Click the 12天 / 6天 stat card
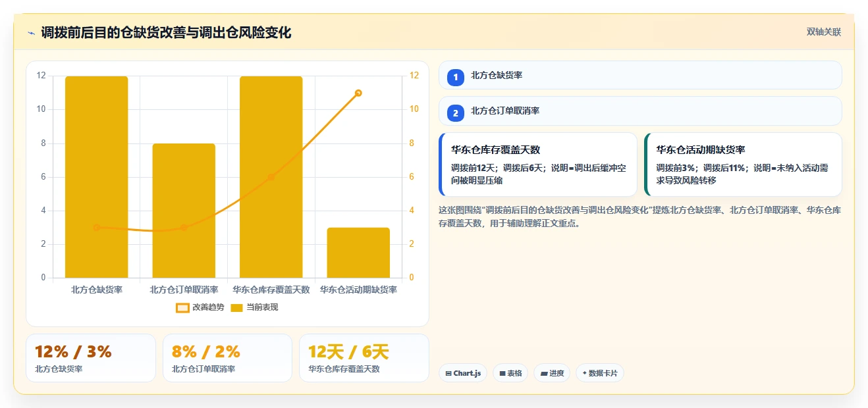Viewport: 868px width, 408px height. (364, 358)
